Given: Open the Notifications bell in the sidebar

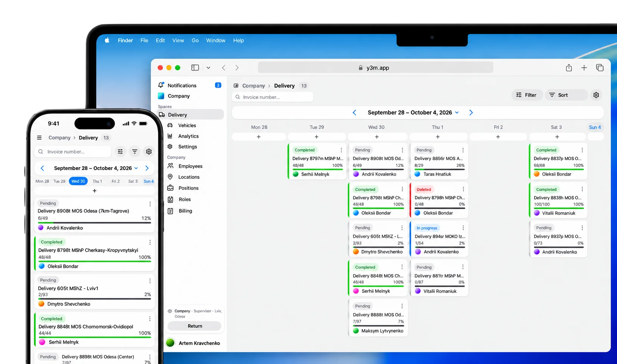Looking at the screenshot, I should 161,85.
